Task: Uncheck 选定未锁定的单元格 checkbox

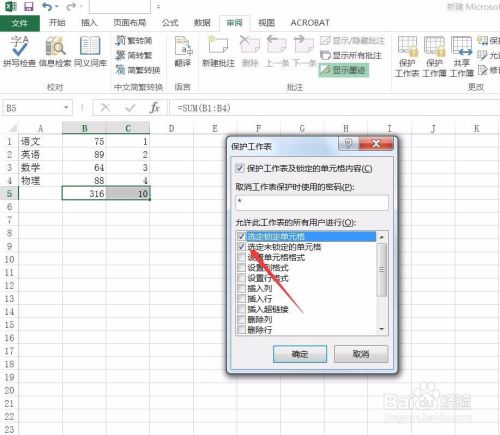Action: 241,247
